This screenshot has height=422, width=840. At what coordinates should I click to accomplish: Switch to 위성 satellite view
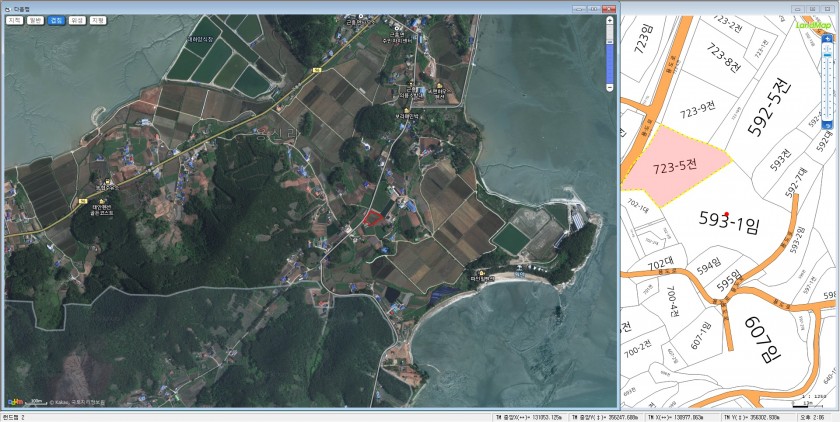(x=77, y=20)
